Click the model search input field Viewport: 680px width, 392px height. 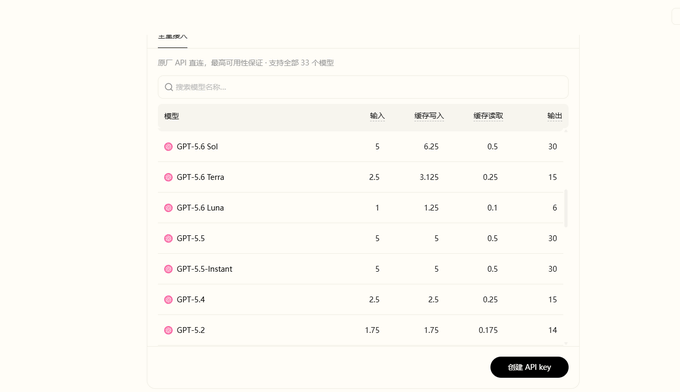[x=363, y=87]
